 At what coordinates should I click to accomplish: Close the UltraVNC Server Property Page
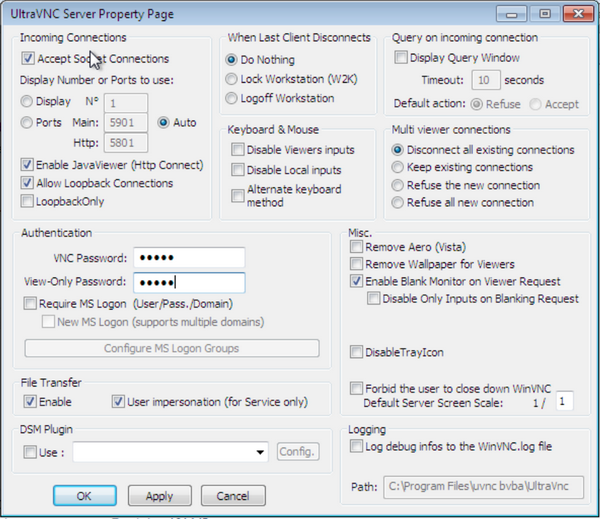pos(578,14)
